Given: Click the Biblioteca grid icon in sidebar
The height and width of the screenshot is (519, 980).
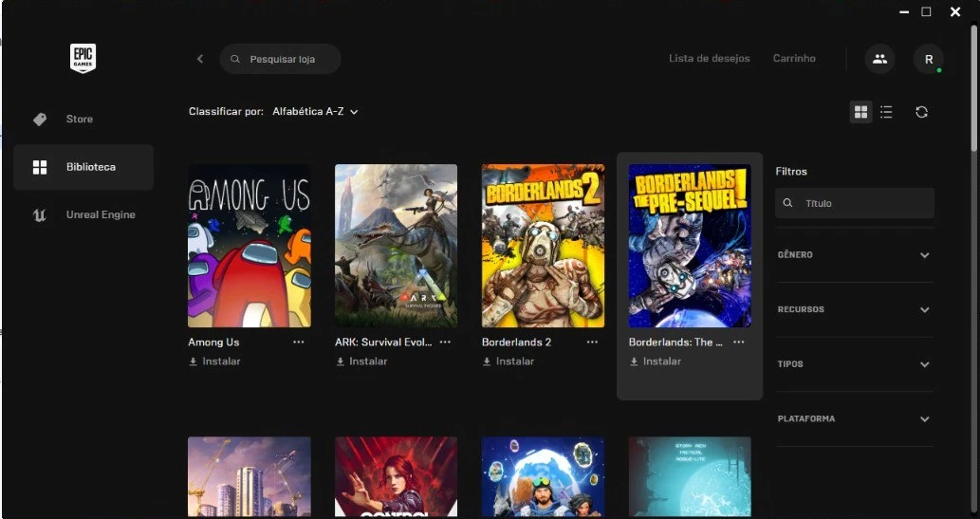Looking at the screenshot, I should coord(40,167).
